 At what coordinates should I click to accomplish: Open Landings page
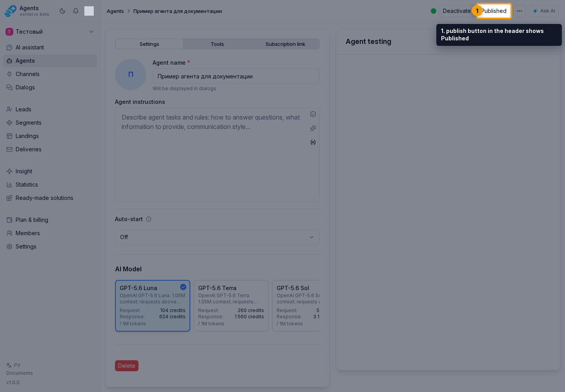point(50,136)
